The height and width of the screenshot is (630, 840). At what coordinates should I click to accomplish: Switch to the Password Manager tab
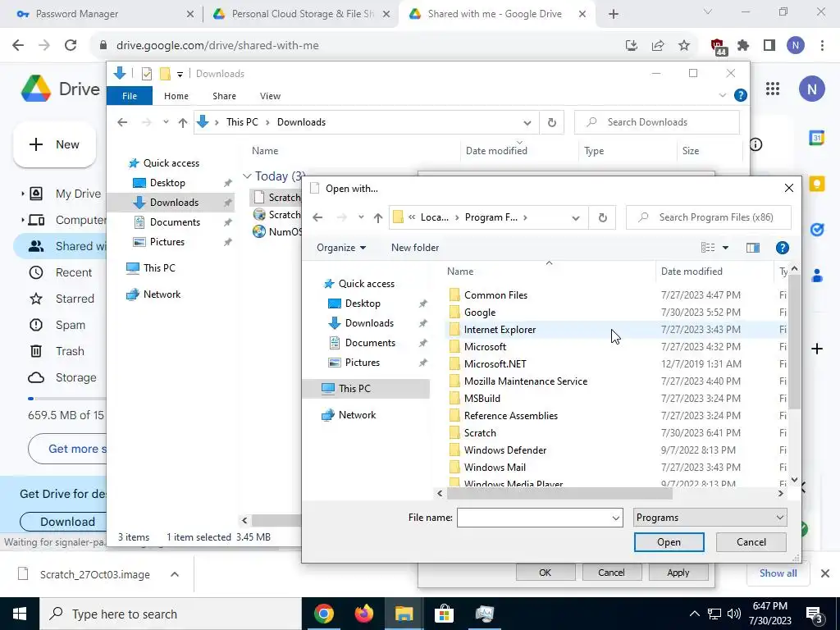point(76,14)
